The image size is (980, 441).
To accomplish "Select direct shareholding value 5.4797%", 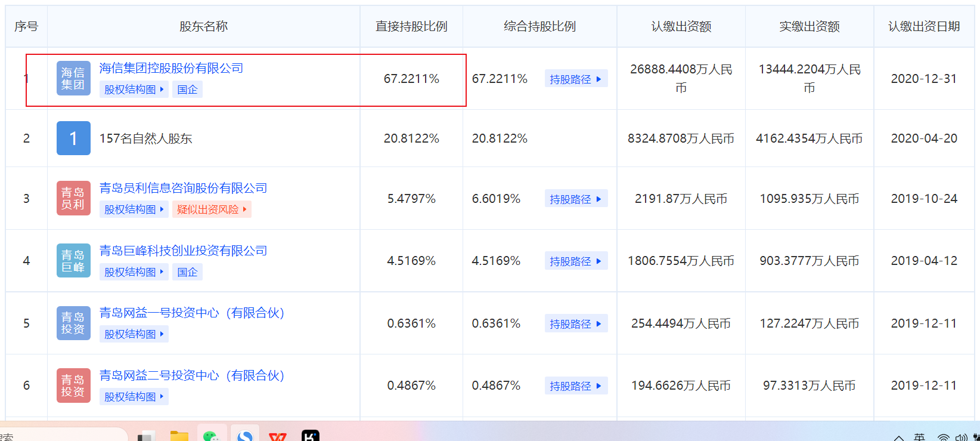I will (411, 199).
